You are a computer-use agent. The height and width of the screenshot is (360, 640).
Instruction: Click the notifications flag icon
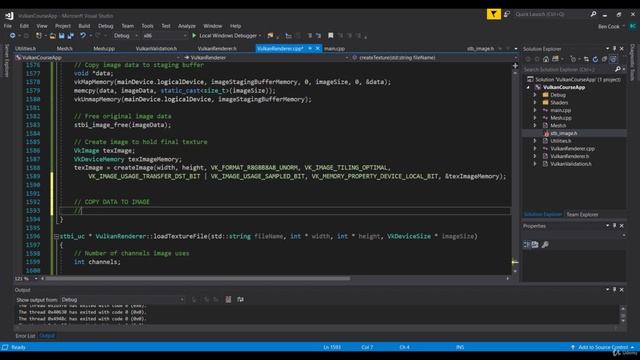493,14
